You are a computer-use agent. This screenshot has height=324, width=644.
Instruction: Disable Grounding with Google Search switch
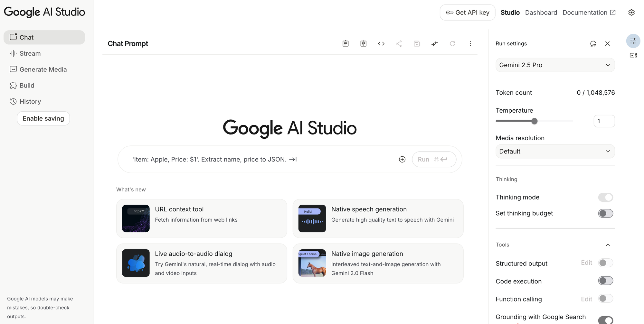coord(605,320)
